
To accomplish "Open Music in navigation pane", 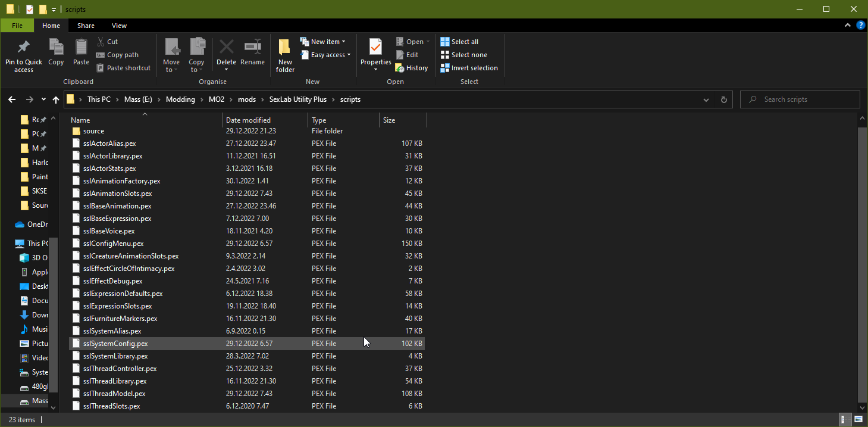I will (34, 329).
